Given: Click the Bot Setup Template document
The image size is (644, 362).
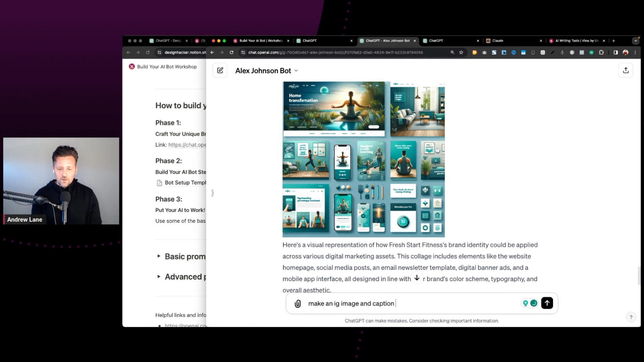Looking at the screenshot, I should click(x=185, y=183).
